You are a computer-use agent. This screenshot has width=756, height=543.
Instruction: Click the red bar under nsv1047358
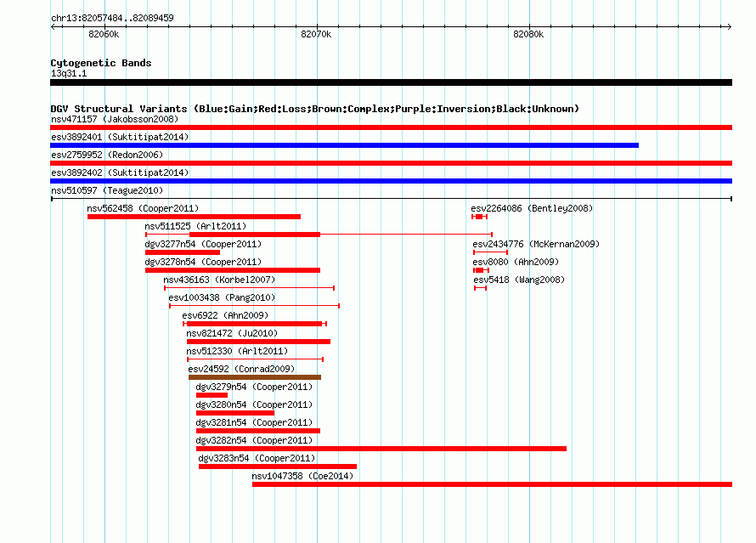point(493,484)
